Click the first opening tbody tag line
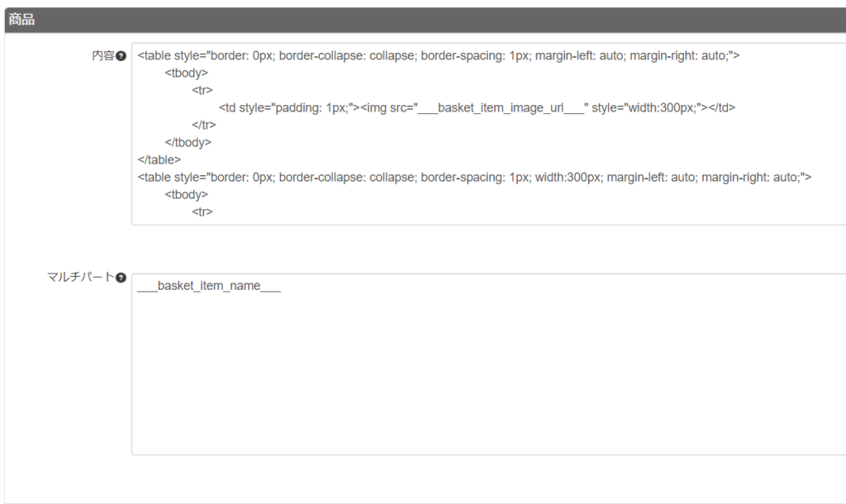The width and height of the screenshot is (846, 504). coord(186,73)
